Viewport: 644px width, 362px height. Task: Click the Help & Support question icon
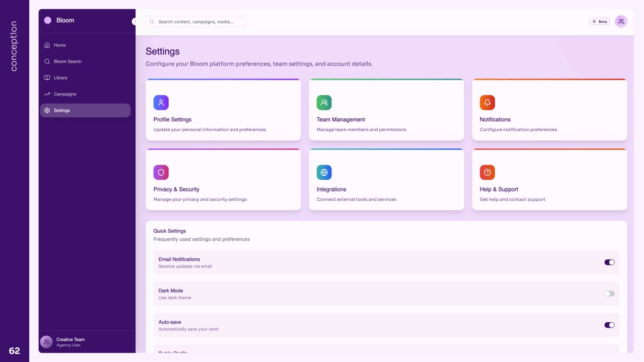[487, 172]
